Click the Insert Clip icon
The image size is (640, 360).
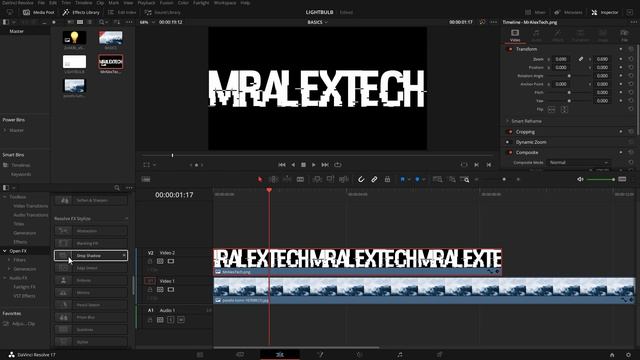pos(317,179)
